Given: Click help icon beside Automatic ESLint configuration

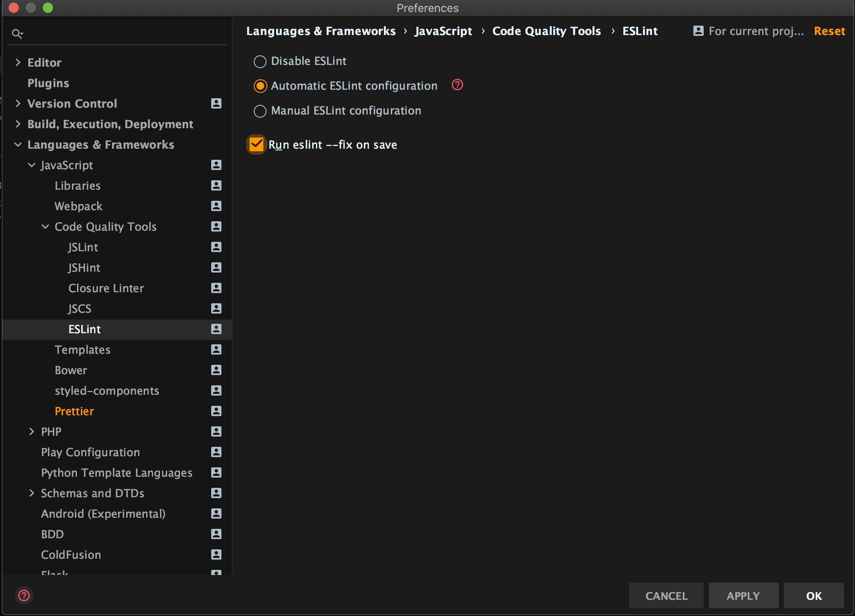Looking at the screenshot, I should (457, 85).
